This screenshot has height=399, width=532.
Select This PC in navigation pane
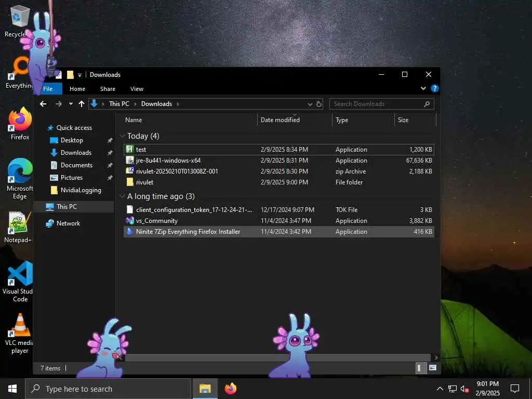66,207
